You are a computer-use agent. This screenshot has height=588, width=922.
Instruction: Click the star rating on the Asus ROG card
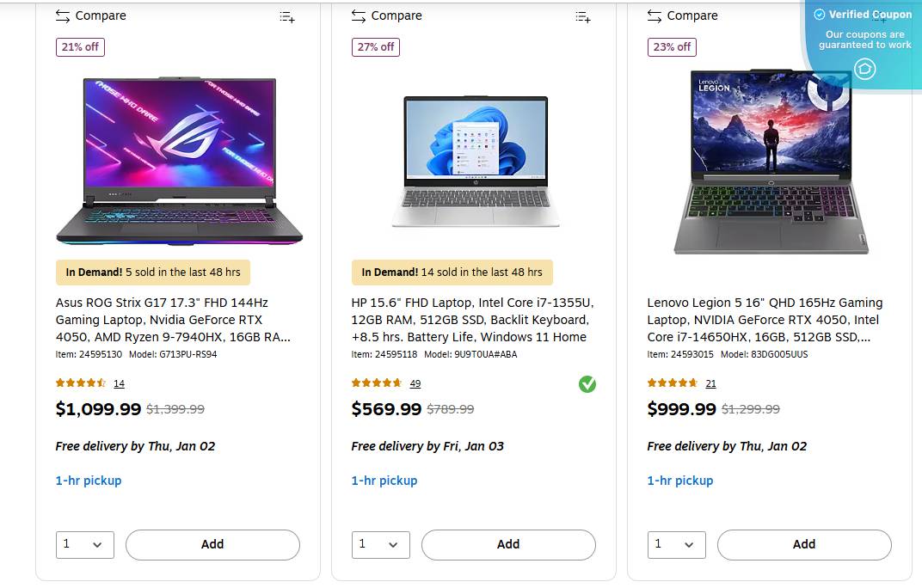coord(82,383)
